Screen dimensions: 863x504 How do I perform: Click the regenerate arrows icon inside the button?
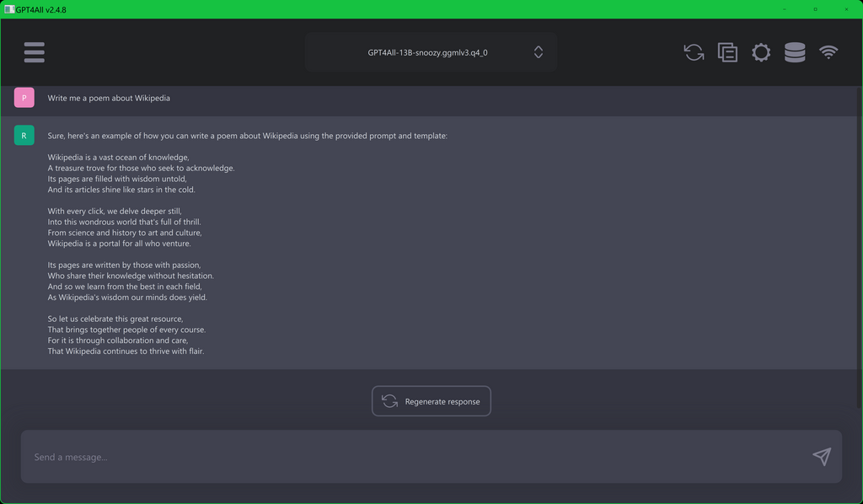pos(389,400)
